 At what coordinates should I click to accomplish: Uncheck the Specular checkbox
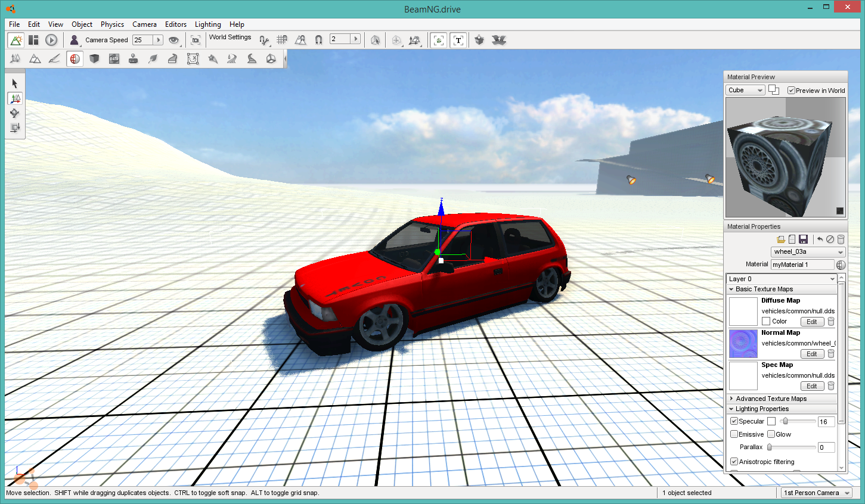734,421
